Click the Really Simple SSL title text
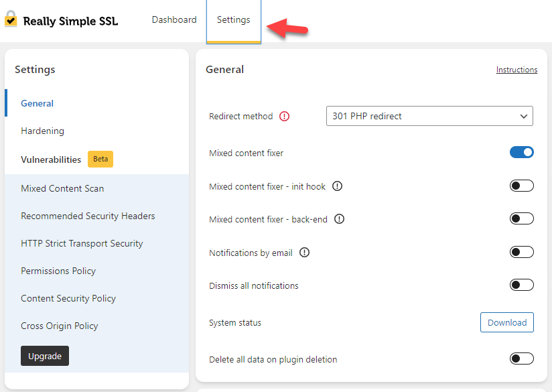The height and width of the screenshot is (392, 552). [70, 21]
